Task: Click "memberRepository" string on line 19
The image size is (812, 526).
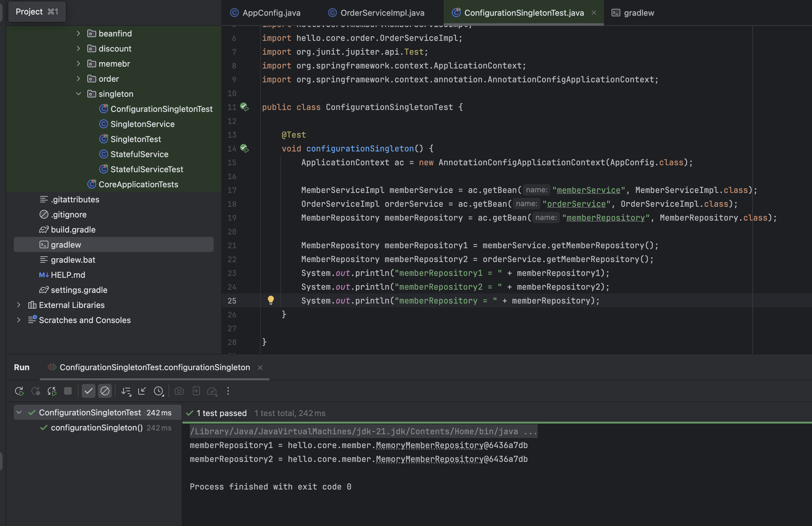Action: point(606,218)
